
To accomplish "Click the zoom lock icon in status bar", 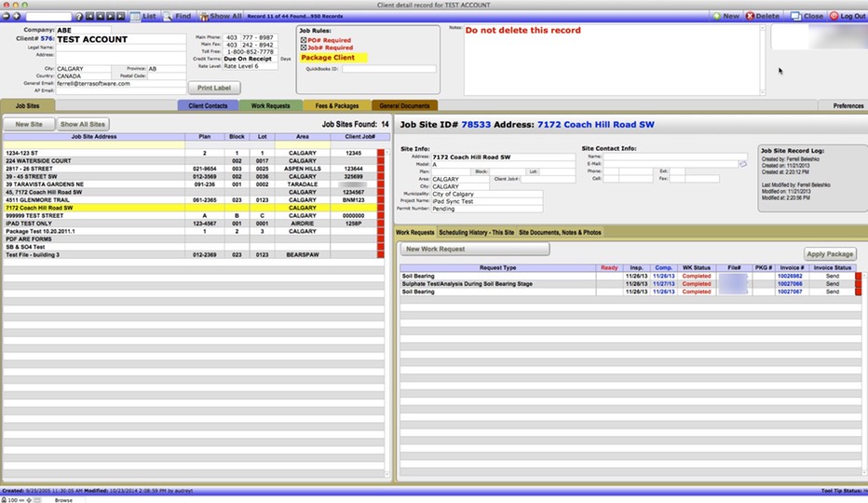I will [4, 499].
